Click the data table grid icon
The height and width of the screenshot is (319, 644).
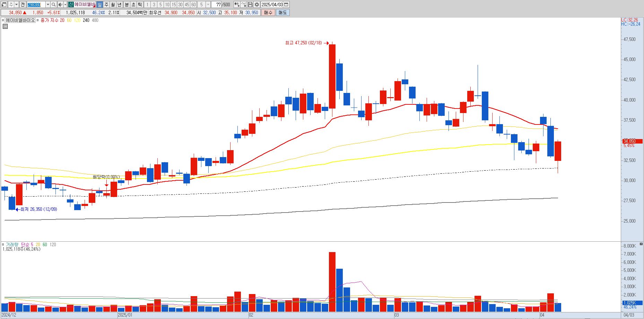[x=5, y=26]
